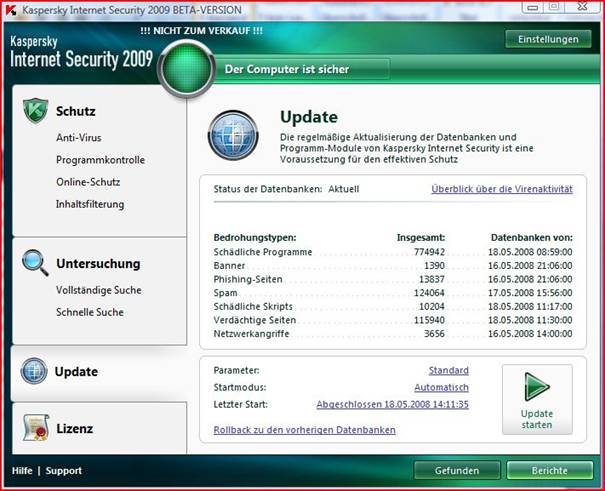Click the magnifying glass Untersuchung icon
Image resolution: width=605 pixels, height=491 pixels.
click(35, 263)
